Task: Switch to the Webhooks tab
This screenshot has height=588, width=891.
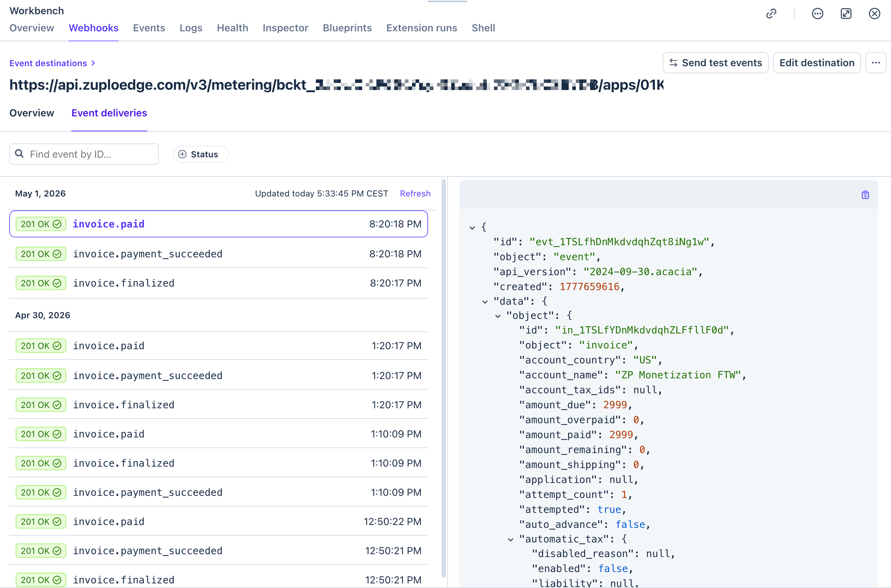Action: [x=93, y=28]
